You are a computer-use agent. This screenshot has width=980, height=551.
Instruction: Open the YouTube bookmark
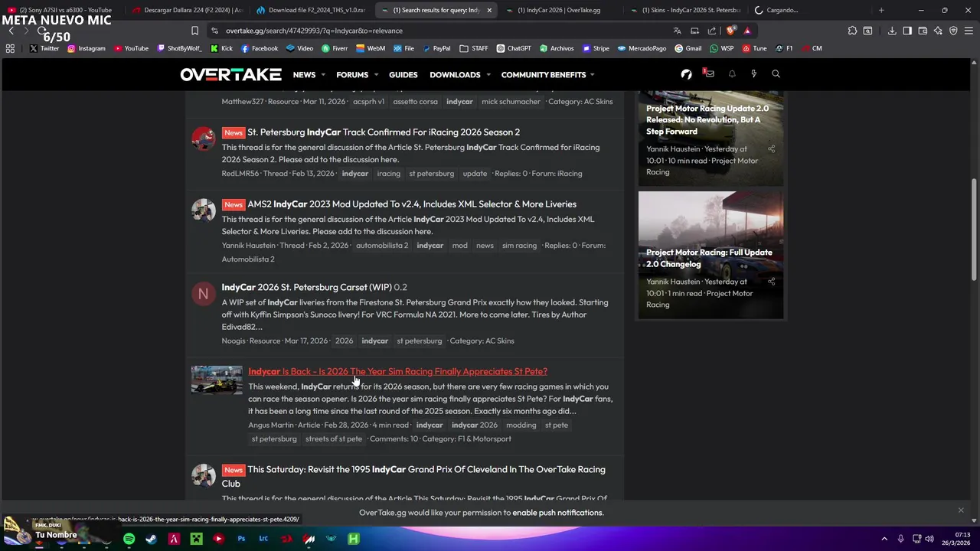click(x=131, y=48)
